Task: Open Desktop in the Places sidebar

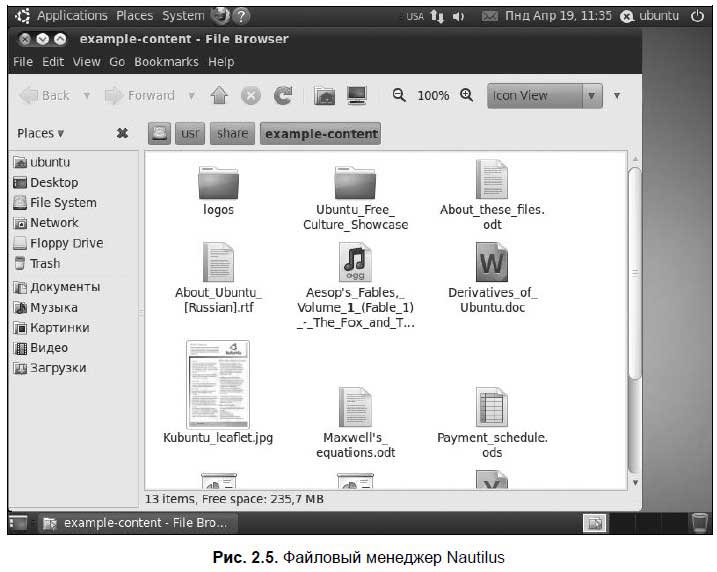Action: point(46,182)
